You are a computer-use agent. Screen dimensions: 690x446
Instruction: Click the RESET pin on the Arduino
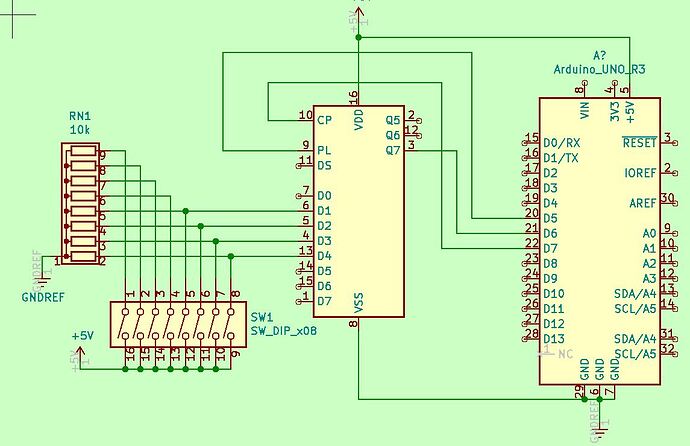[639, 143]
